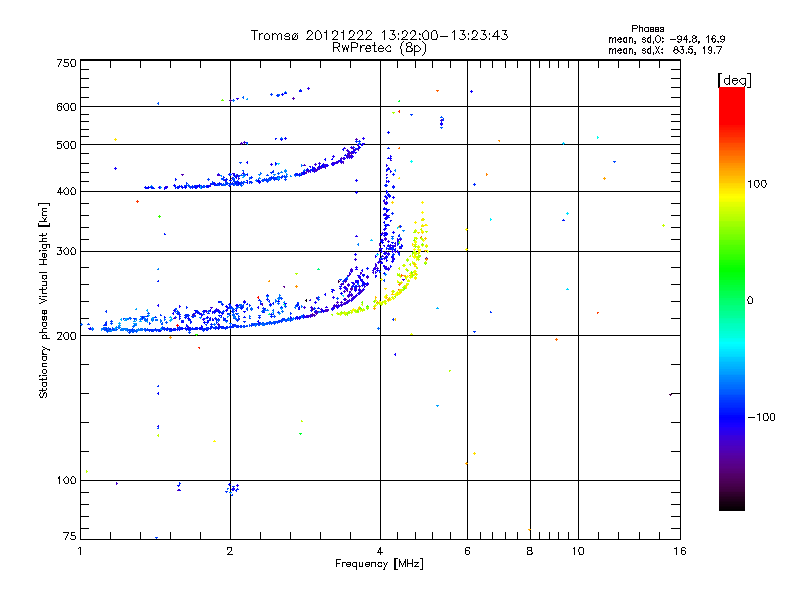The image size is (800, 600).
Task: Select the 'mean, sd,X: 83.5, 19.7' line
Action: 665,50
